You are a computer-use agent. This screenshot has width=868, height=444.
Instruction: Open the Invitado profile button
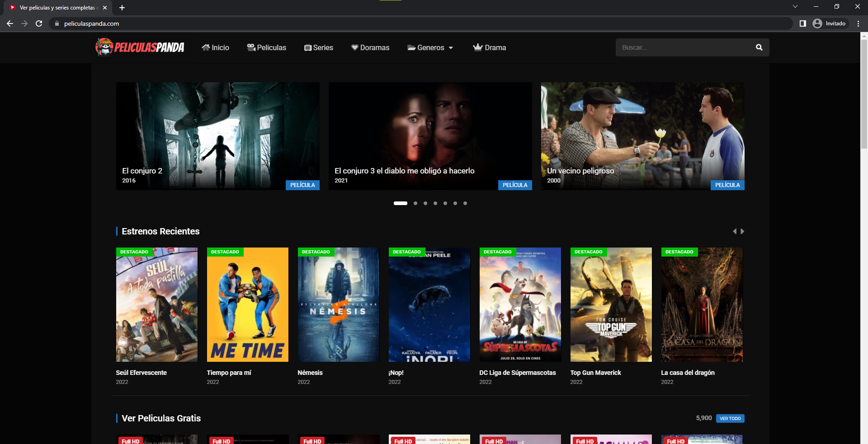830,23
